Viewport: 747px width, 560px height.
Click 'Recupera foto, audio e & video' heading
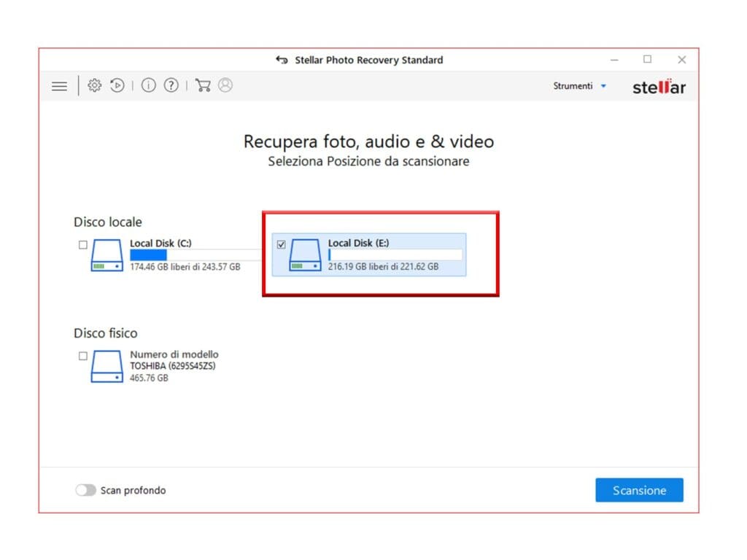tap(368, 141)
